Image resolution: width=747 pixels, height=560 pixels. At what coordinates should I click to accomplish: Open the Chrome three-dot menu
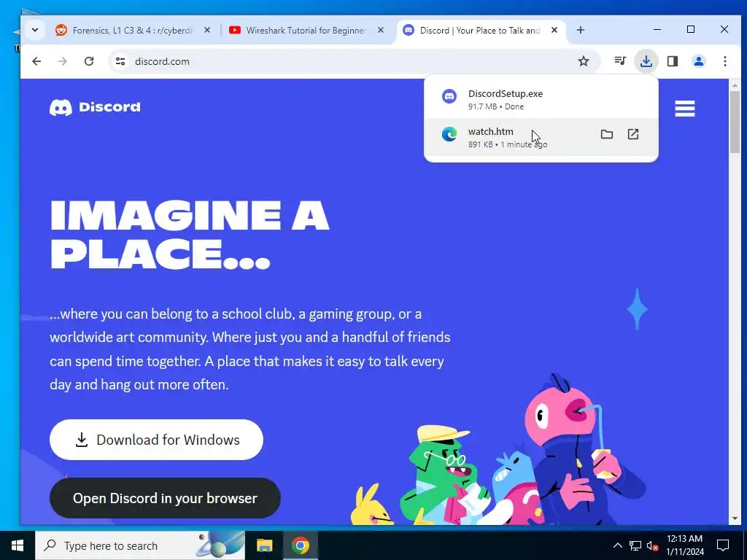pos(724,61)
